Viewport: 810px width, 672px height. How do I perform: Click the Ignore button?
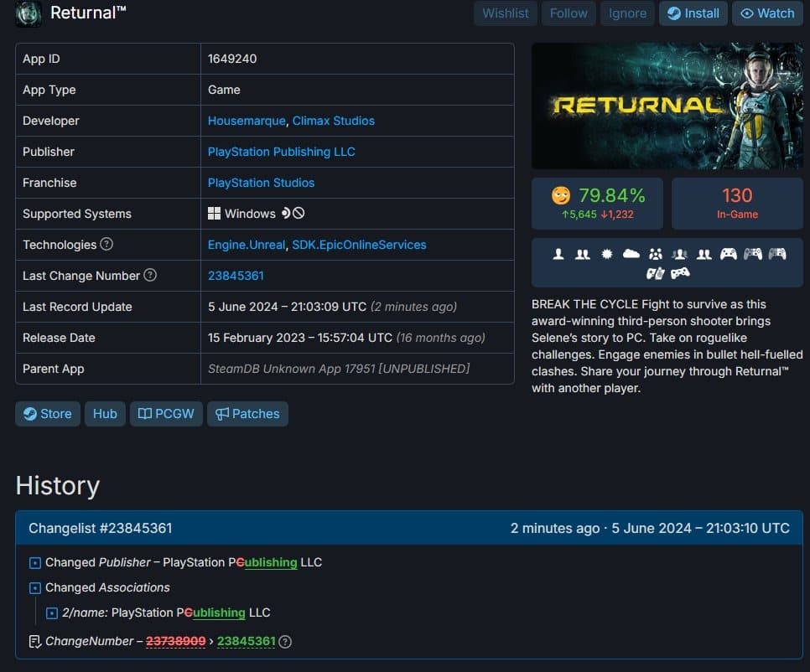pyautogui.click(x=627, y=13)
